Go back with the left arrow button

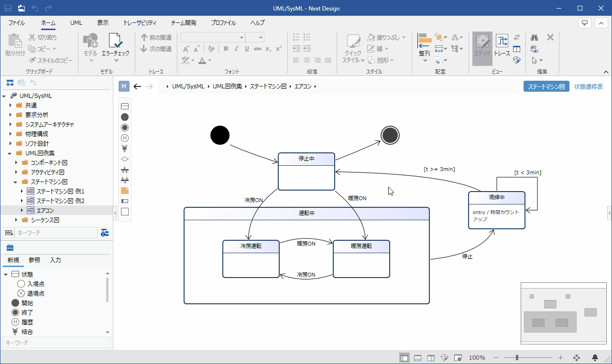(x=137, y=86)
